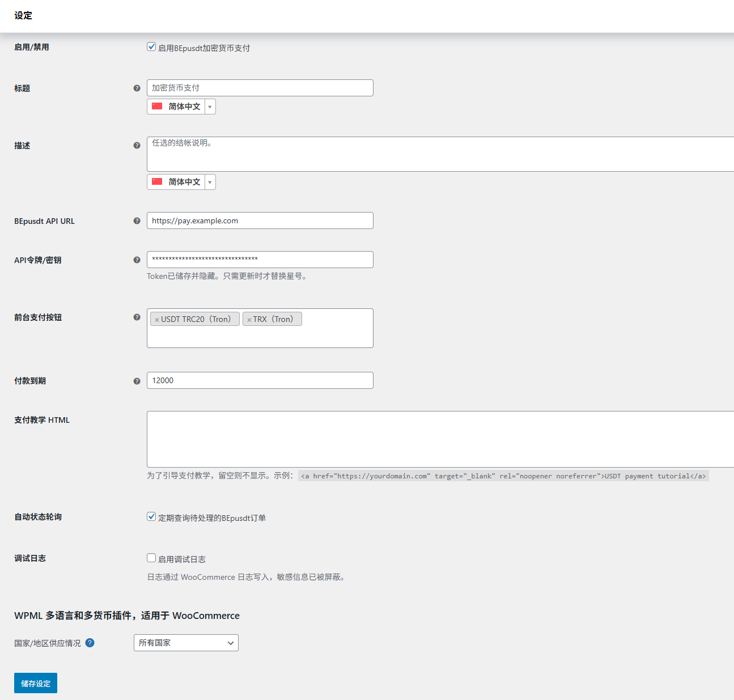Remove the USDT TRC20 (Tron) tag
The image size is (734, 700).
click(x=157, y=320)
